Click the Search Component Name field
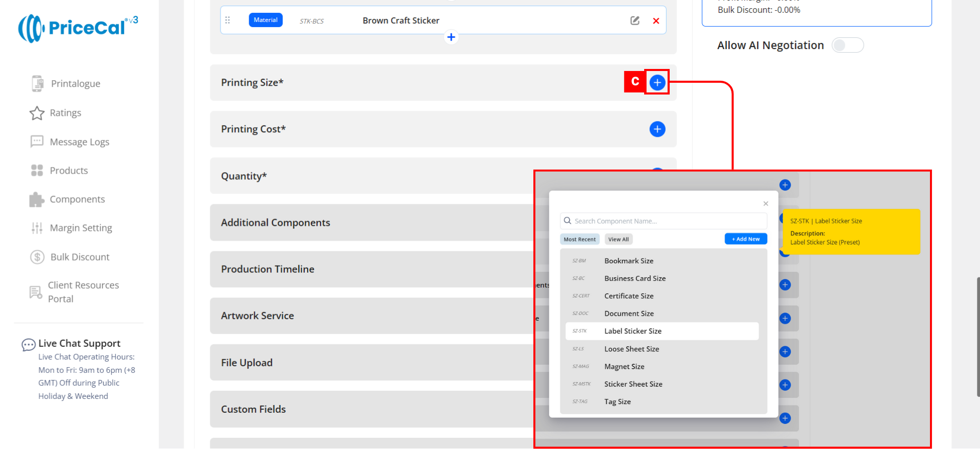Image resolution: width=980 pixels, height=449 pixels. 664,221
